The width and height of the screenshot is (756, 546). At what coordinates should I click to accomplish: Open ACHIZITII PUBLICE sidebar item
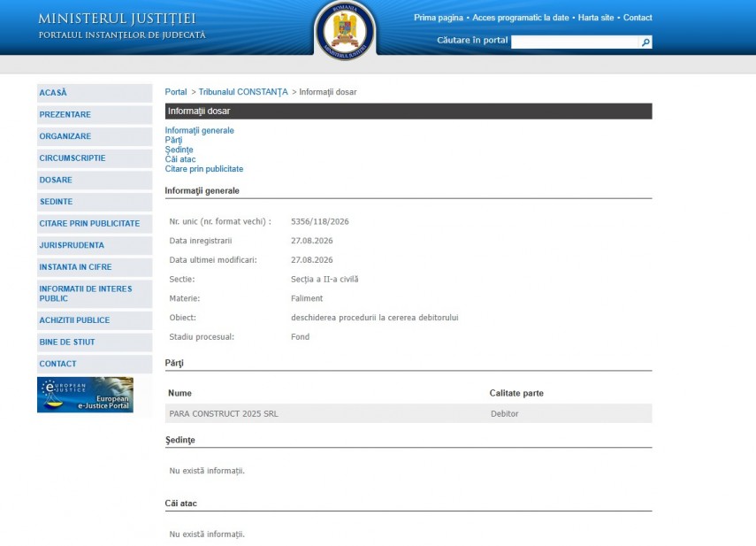coord(95,320)
